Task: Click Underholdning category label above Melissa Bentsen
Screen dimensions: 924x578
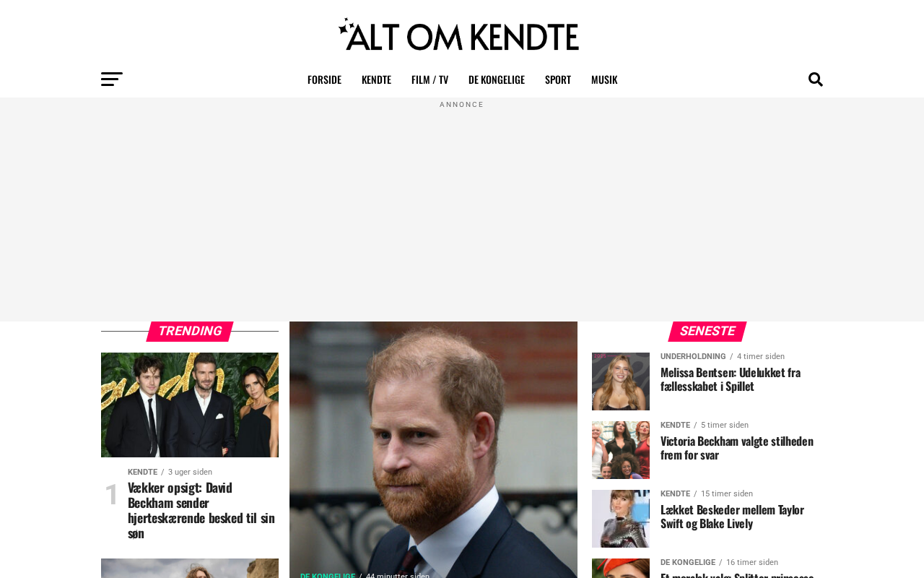Action: pos(693,357)
